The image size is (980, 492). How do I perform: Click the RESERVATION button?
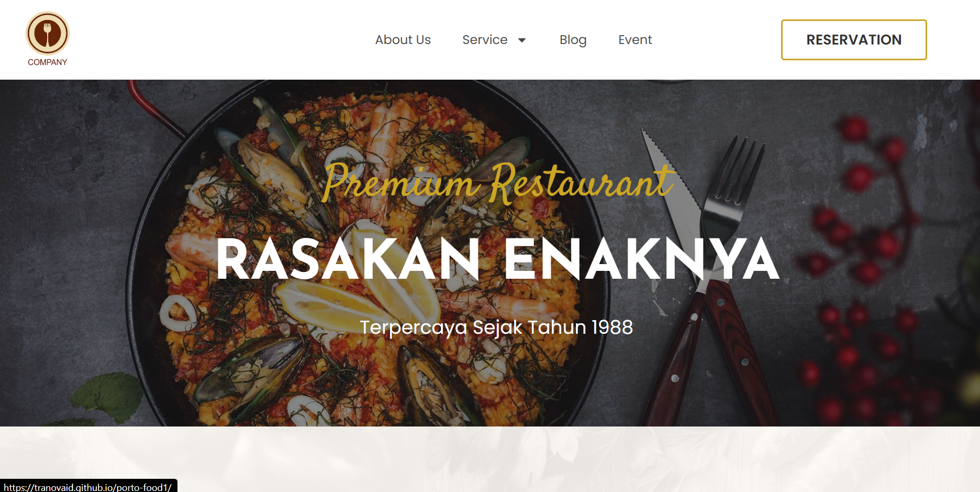[x=854, y=40]
